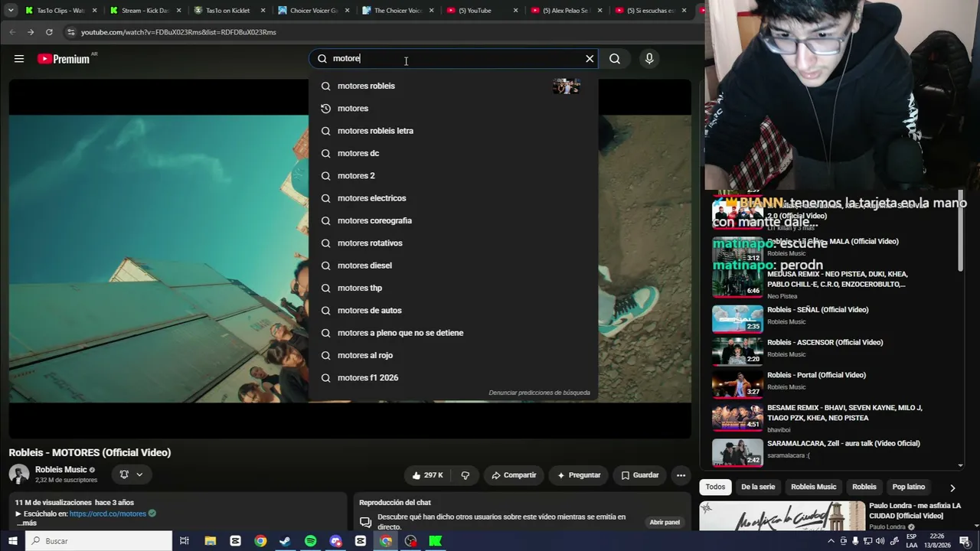Viewport: 980px width, 551px height.
Task: Reload the page with the refresh icon
Action: [x=49, y=32]
